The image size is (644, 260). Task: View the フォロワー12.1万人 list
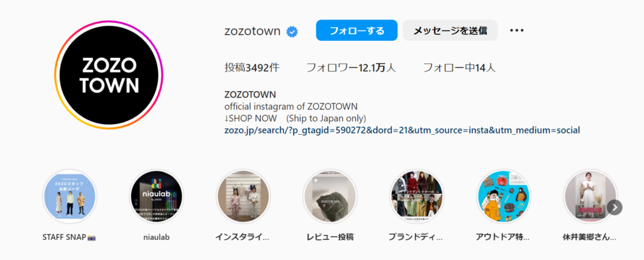(x=351, y=68)
